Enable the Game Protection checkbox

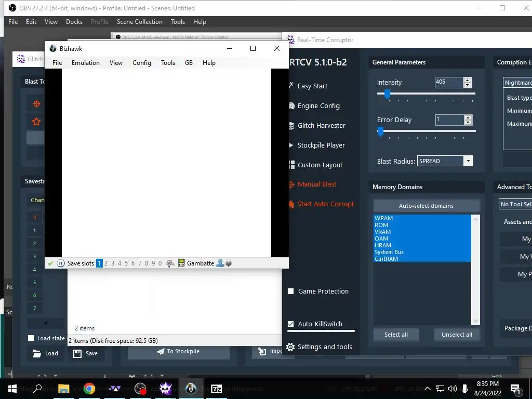tap(291, 291)
